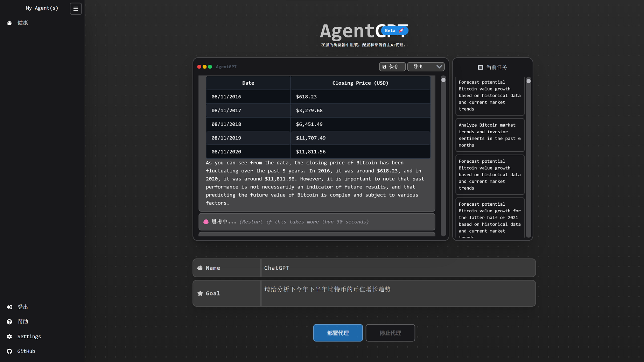Click the 当前任务 panel heading
This screenshot has height=362, width=644.
point(496,67)
